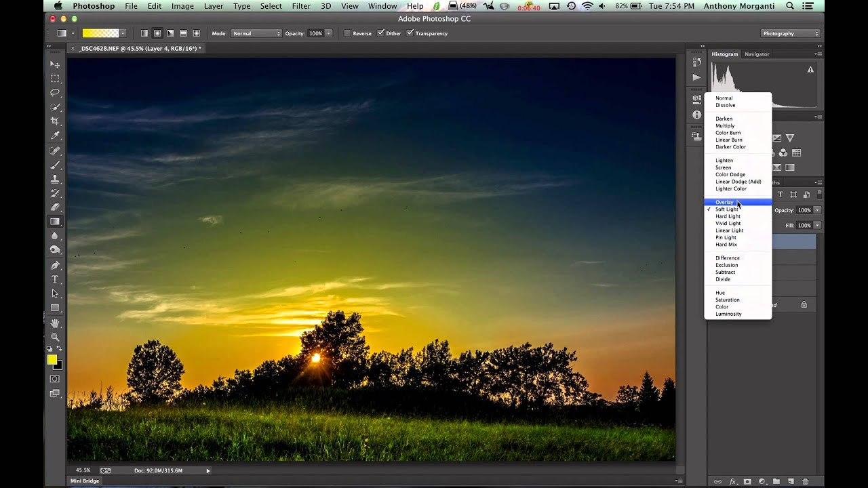
Task: Open the layer Opacity dropdown arrow
Action: (x=817, y=210)
